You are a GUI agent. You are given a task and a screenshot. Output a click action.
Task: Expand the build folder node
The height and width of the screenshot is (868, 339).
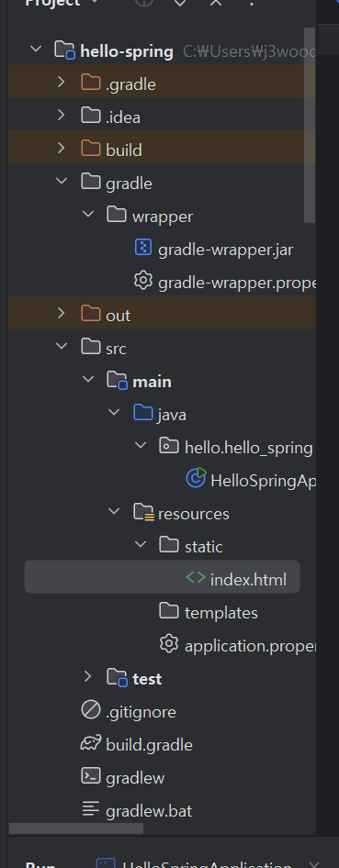pos(62,149)
